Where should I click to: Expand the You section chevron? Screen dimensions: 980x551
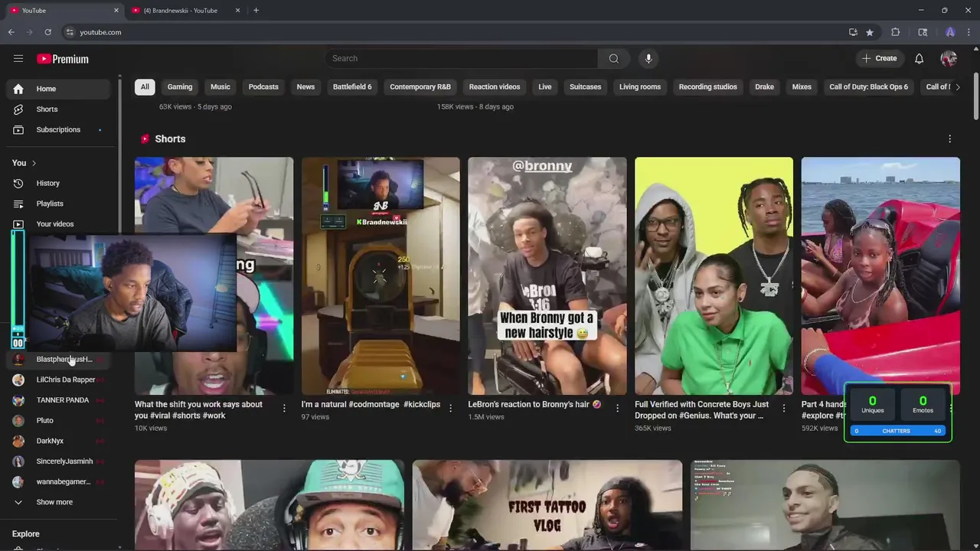point(34,163)
